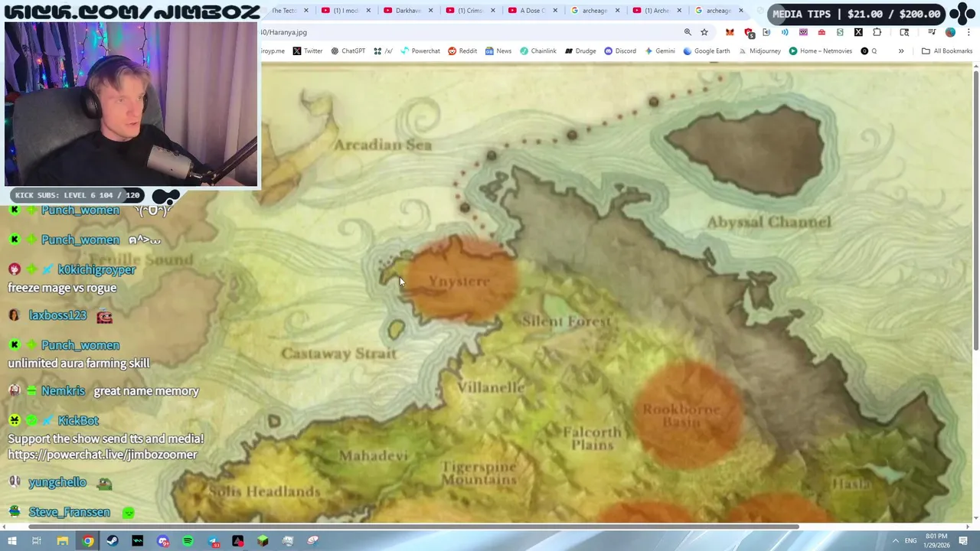Click the Windows Start button
Screen dimensions: 980x551
click(11, 541)
